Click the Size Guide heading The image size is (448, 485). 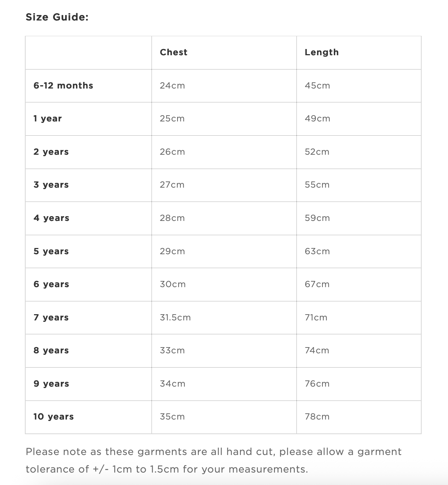coord(57,17)
